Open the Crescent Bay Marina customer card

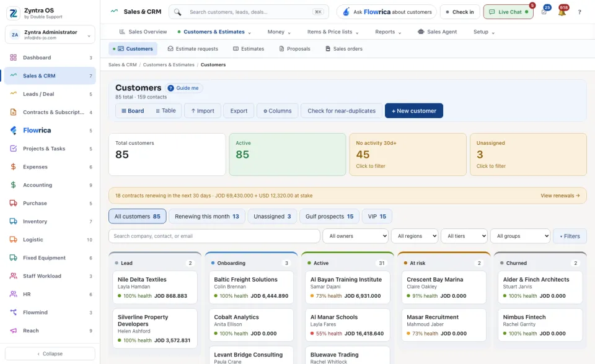pyautogui.click(x=444, y=287)
